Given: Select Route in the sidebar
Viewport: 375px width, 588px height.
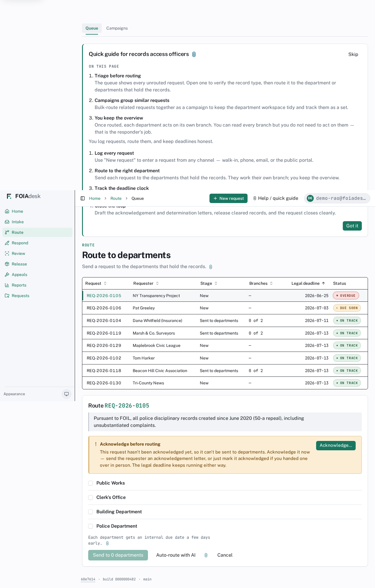Looking at the screenshot, I should [37, 232].
